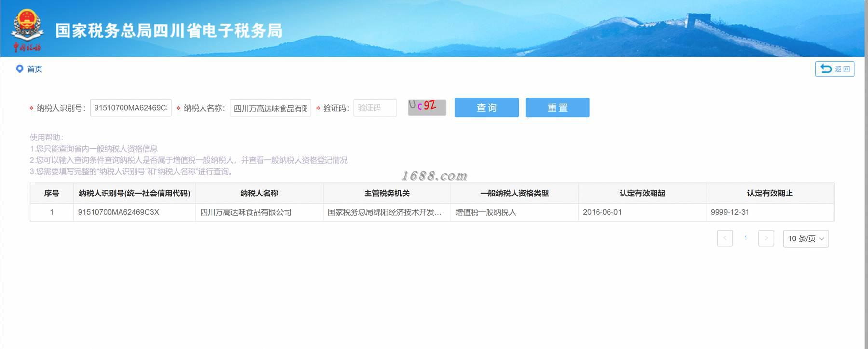Click the 序号 column header

pyautogui.click(x=52, y=193)
